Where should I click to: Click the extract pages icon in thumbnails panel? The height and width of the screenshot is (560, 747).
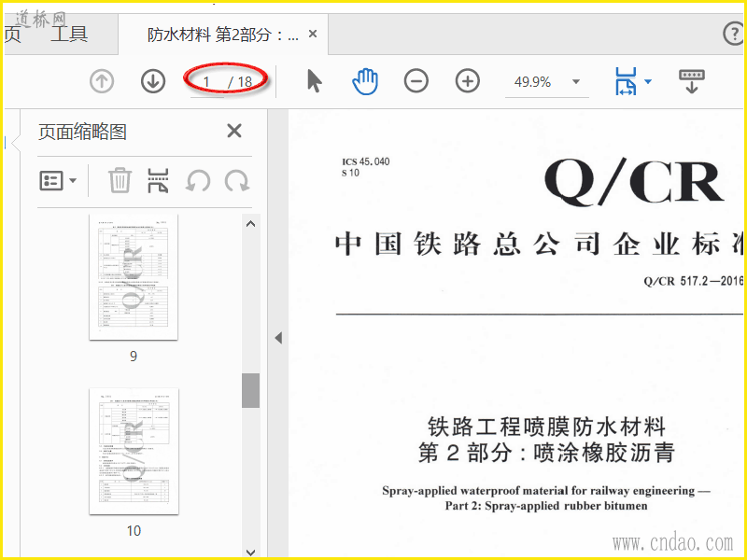click(x=159, y=180)
